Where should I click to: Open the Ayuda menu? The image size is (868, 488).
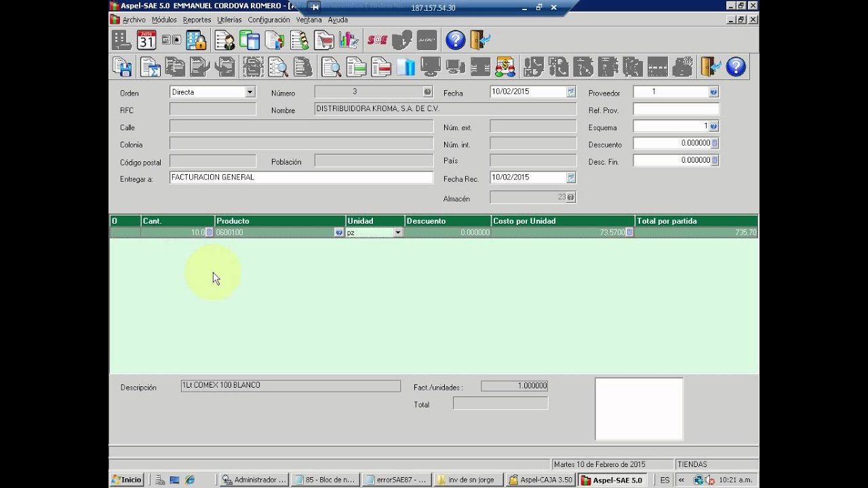point(338,20)
